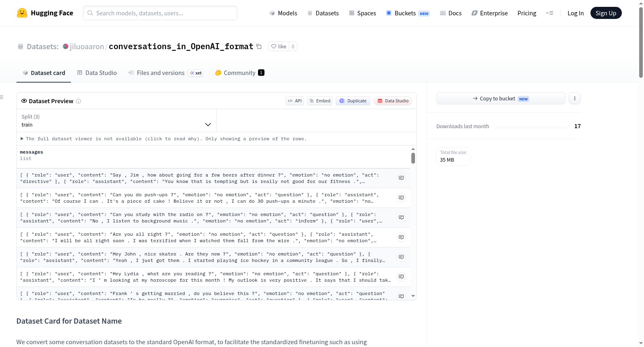
Task: Click the Datasets: breadcrumb label
Action: point(43,46)
